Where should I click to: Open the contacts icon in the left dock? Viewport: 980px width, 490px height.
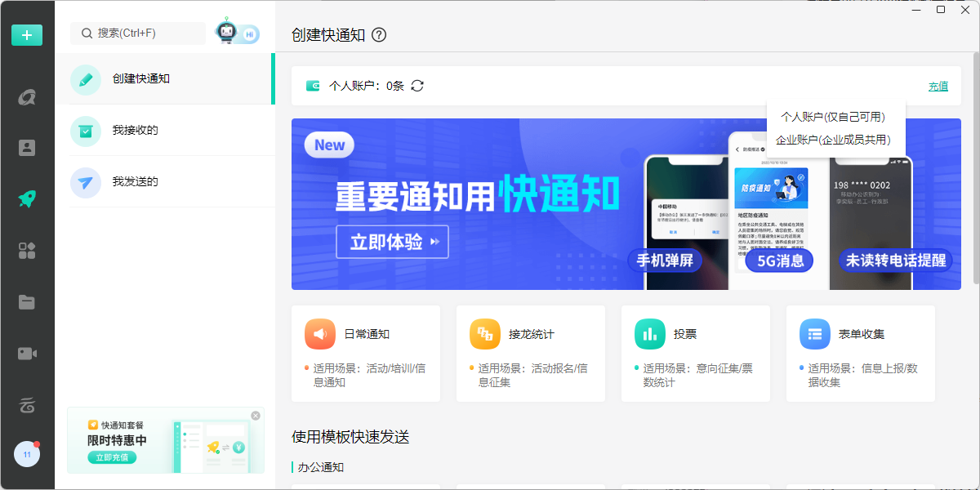pyautogui.click(x=27, y=148)
